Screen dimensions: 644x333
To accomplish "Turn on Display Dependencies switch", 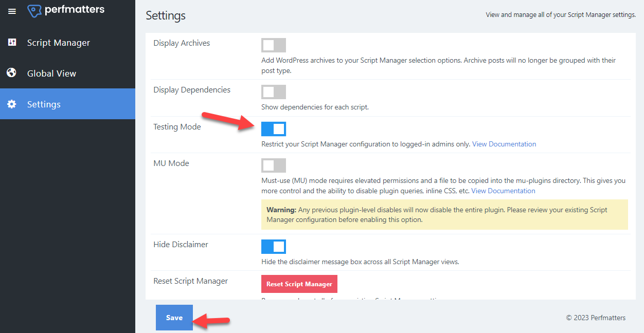I will (273, 92).
